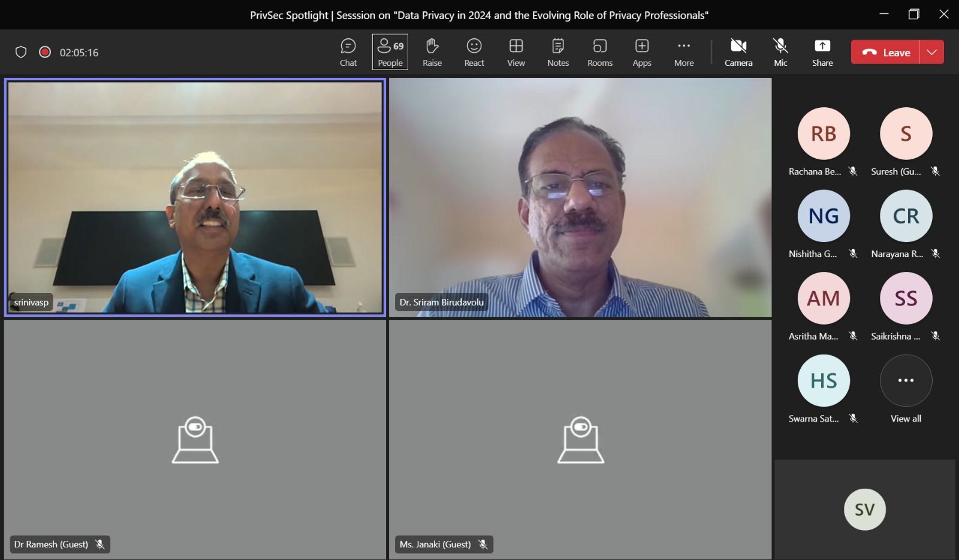959x560 pixels.
Task: Click muted mic icon beside Ms. Janaki
Action: pos(483,544)
